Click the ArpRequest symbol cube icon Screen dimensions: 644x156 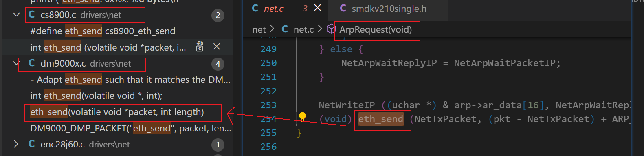pos(332,29)
